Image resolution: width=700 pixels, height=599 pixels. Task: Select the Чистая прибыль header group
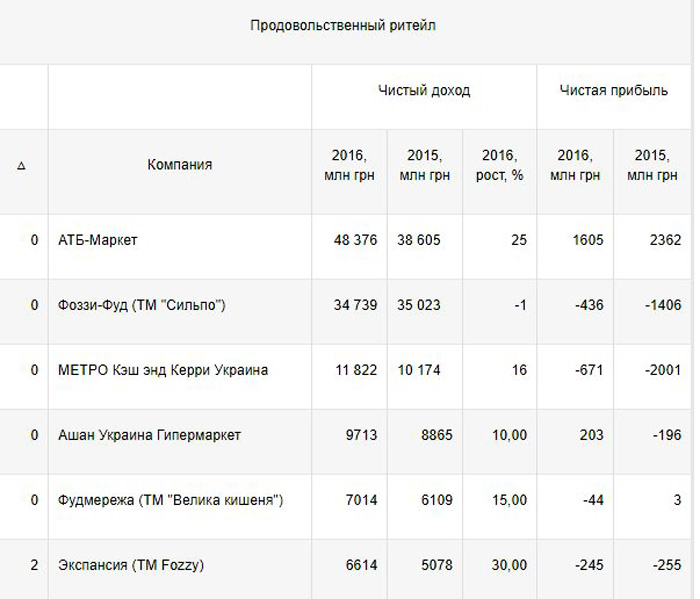615,91
